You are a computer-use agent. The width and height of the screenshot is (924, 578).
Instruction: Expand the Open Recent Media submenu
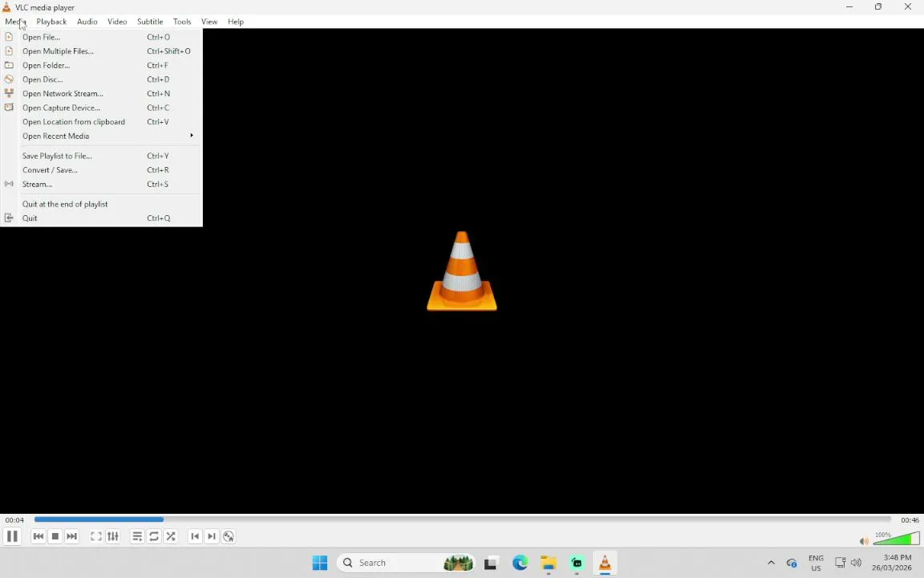[101, 136]
